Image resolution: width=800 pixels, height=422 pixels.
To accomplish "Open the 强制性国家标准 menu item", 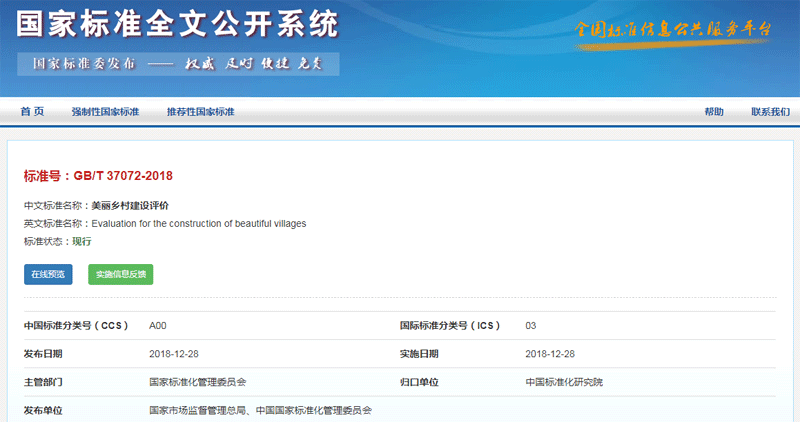I will click(105, 112).
